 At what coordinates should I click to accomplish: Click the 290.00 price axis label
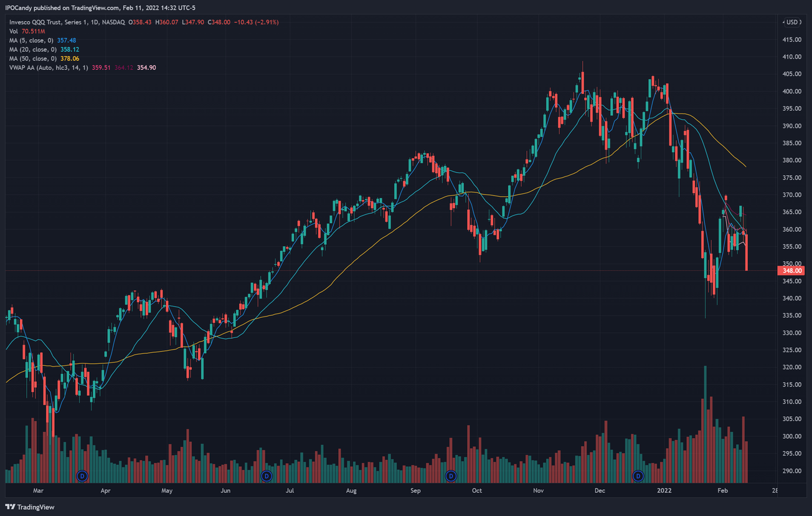pos(791,471)
